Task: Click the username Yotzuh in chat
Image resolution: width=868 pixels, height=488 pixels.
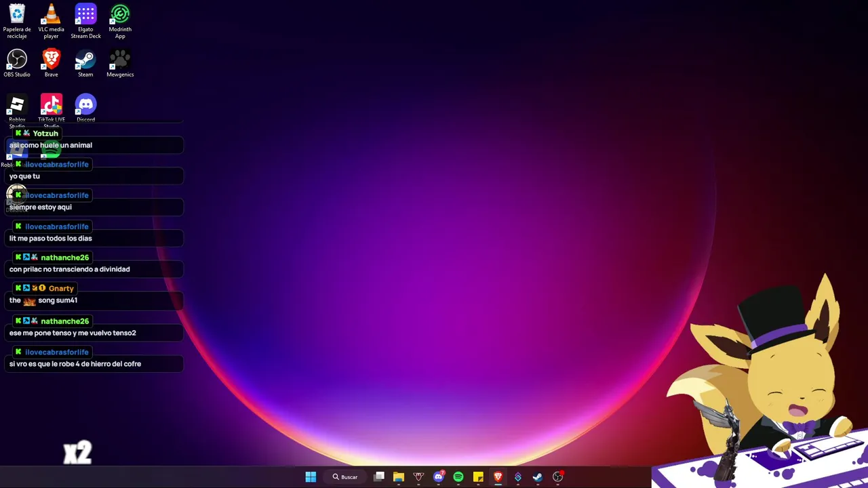Action: pos(45,134)
